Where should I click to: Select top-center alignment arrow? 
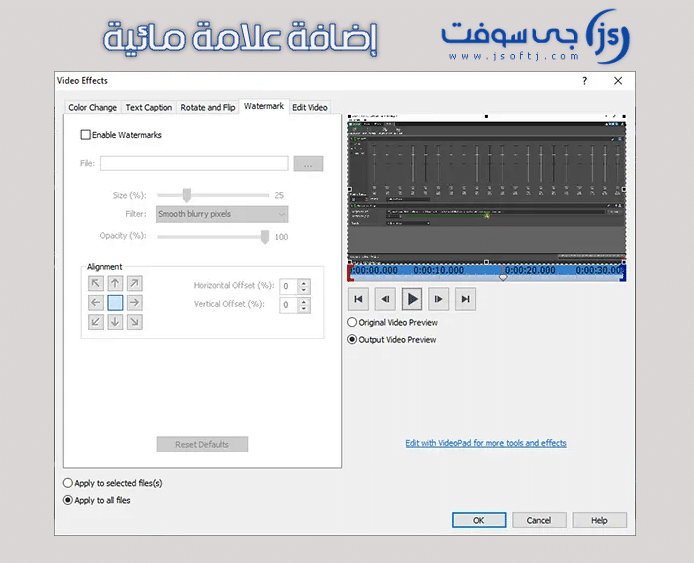[x=115, y=283]
